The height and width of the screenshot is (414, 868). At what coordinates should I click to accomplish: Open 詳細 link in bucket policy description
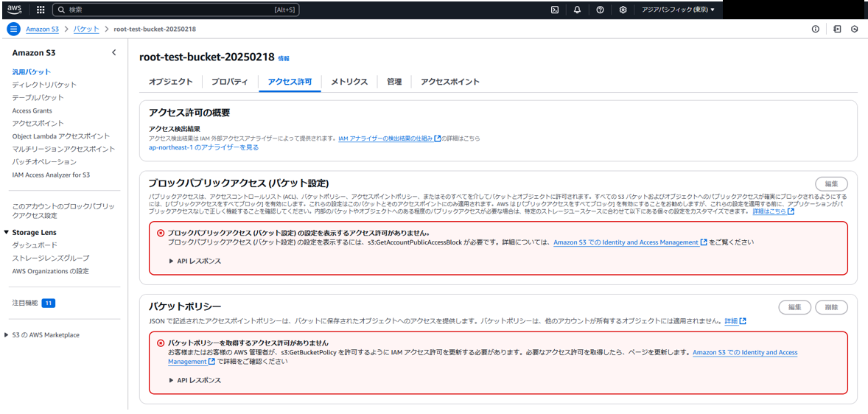(x=735, y=321)
